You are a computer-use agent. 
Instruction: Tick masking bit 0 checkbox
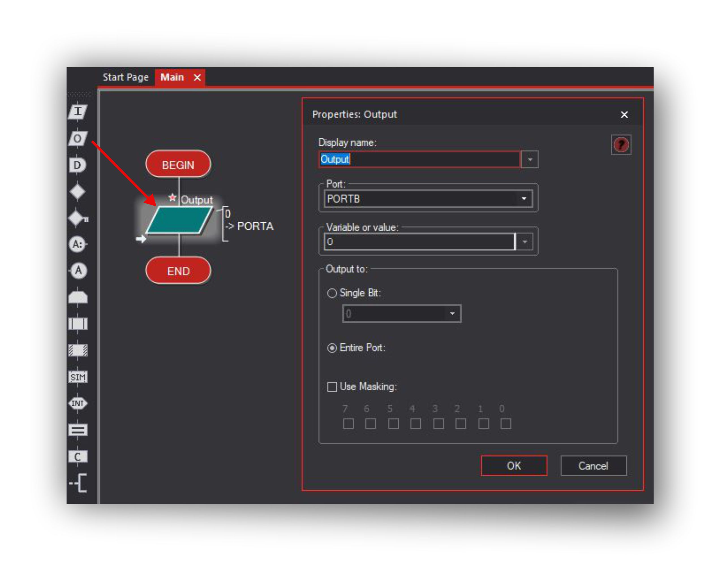point(506,424)
